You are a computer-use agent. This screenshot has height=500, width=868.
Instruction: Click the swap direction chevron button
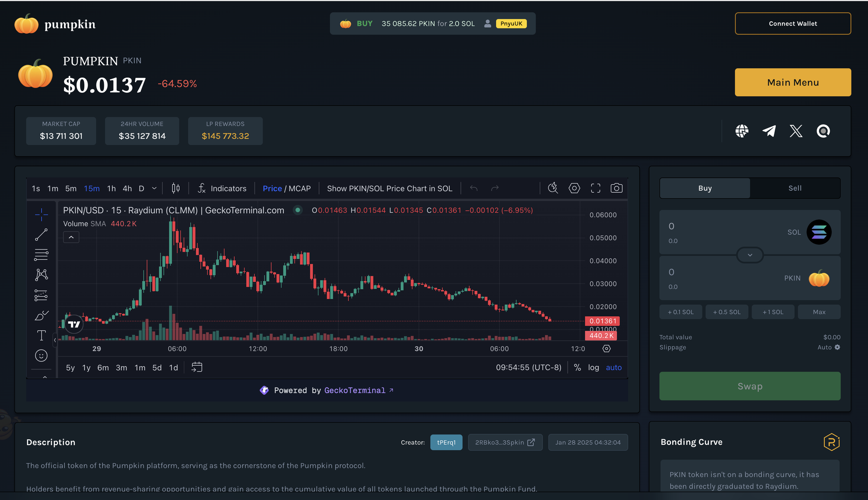[750, 255]
